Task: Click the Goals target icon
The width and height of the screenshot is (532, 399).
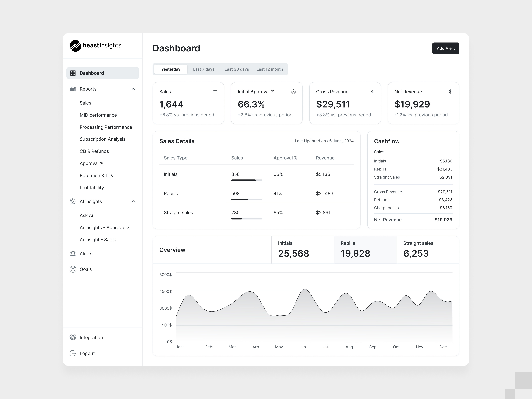Action: [x=73, y=269]
